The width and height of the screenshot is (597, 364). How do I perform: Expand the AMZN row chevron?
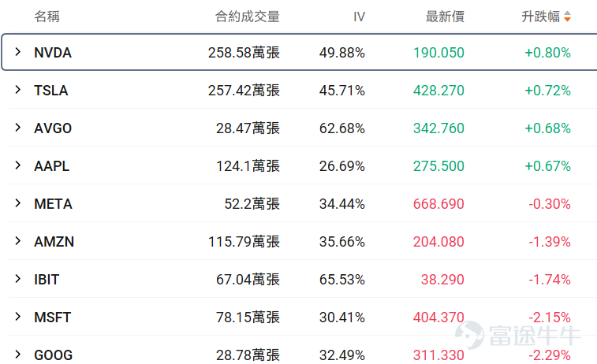click(x=18, y=241)
